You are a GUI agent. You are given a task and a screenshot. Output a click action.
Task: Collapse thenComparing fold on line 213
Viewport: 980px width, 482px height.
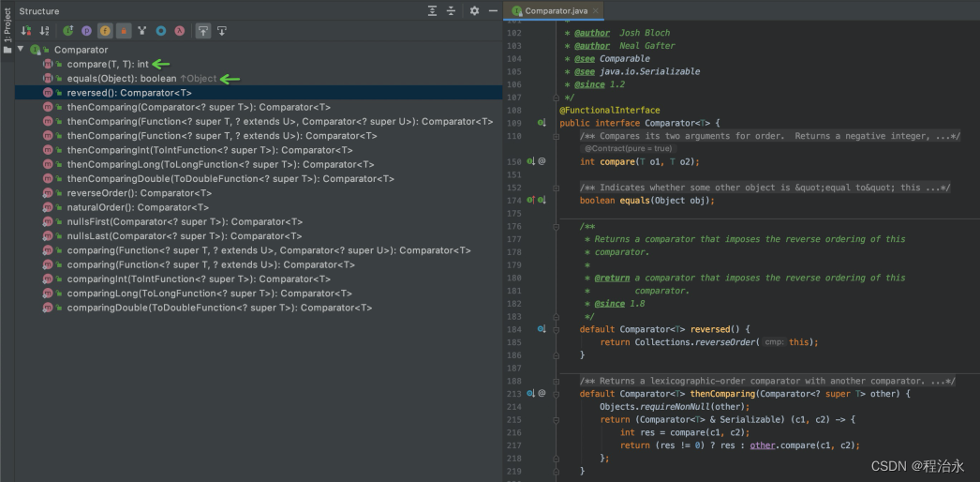tap(556, 393)
